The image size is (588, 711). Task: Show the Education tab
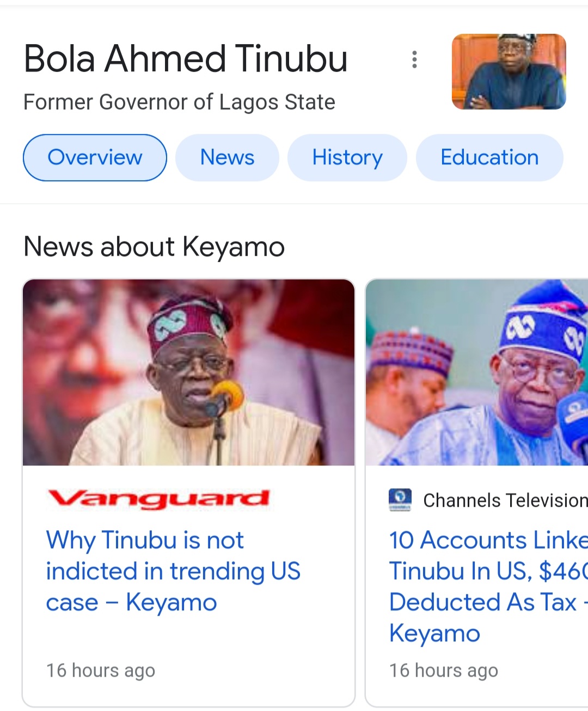[489, 157]
